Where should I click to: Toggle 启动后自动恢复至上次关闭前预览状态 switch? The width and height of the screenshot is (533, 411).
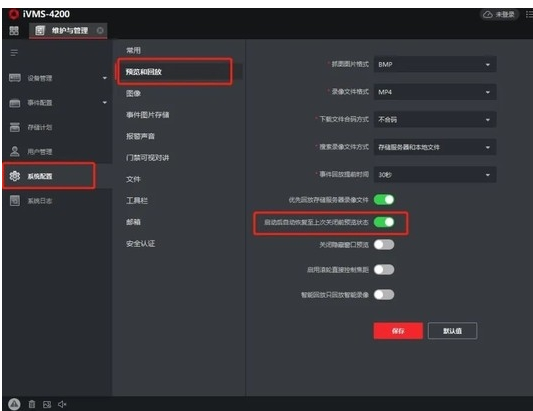[384, 222]
